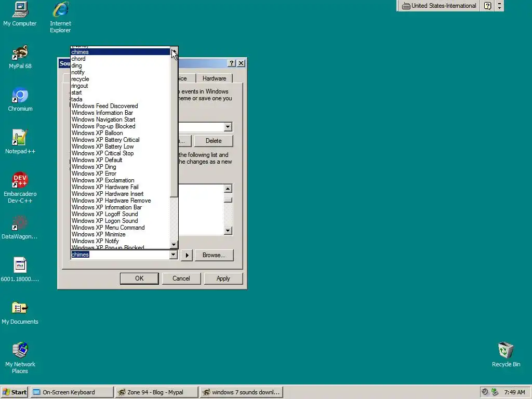This screenshot has width=532, height=399.
Task: Open the language bar options arrow
Action: (499, 6)
